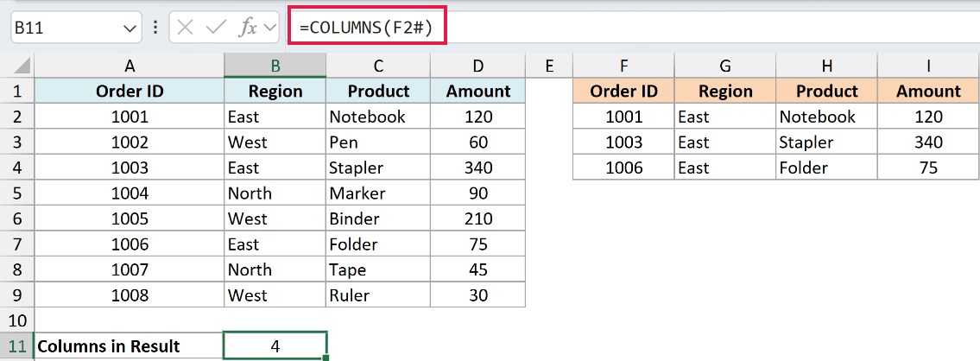This screenshot has width=980, height=361.
Task: Select cell A8 containing 1007
Action: pyautogui.click(x=130, y=269)
